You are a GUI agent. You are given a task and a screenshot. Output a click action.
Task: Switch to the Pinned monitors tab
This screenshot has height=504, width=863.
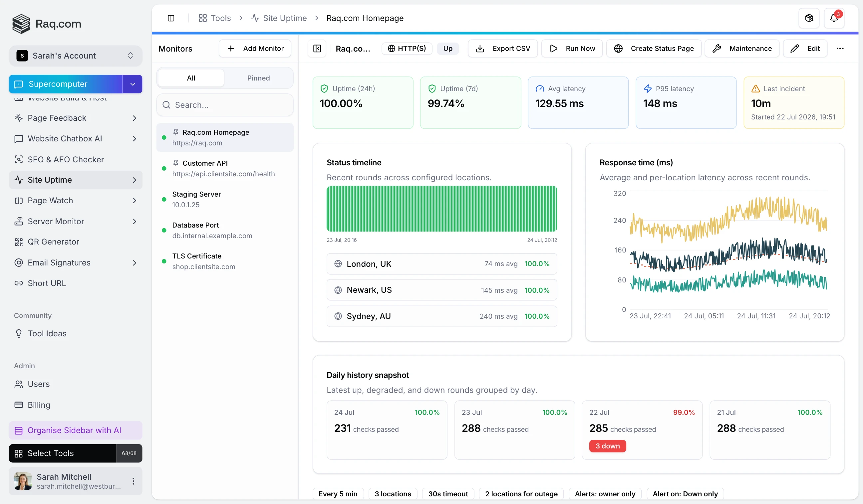point(259,78)
